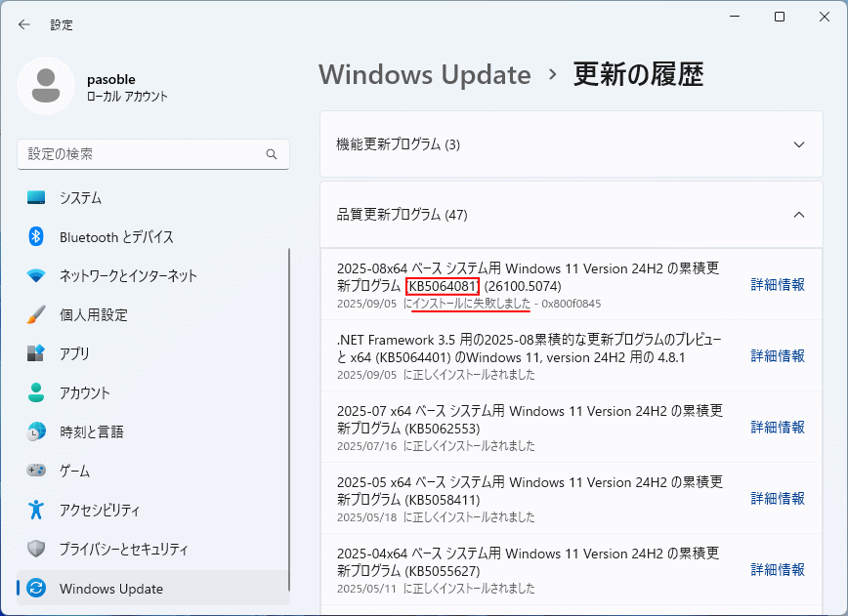Click the network Wi-Fi icon
This screenshot has width=848, height=616.
[36, 275]
